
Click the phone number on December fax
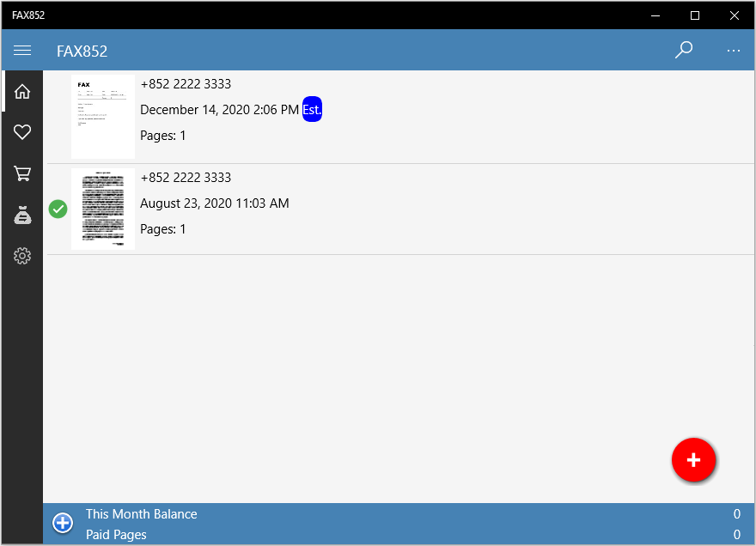click(186, 84)
